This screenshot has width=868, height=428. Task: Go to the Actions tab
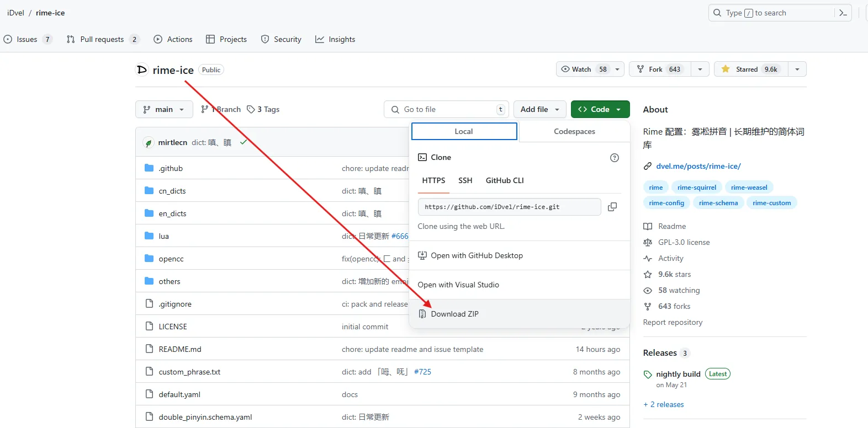point(173,39)
